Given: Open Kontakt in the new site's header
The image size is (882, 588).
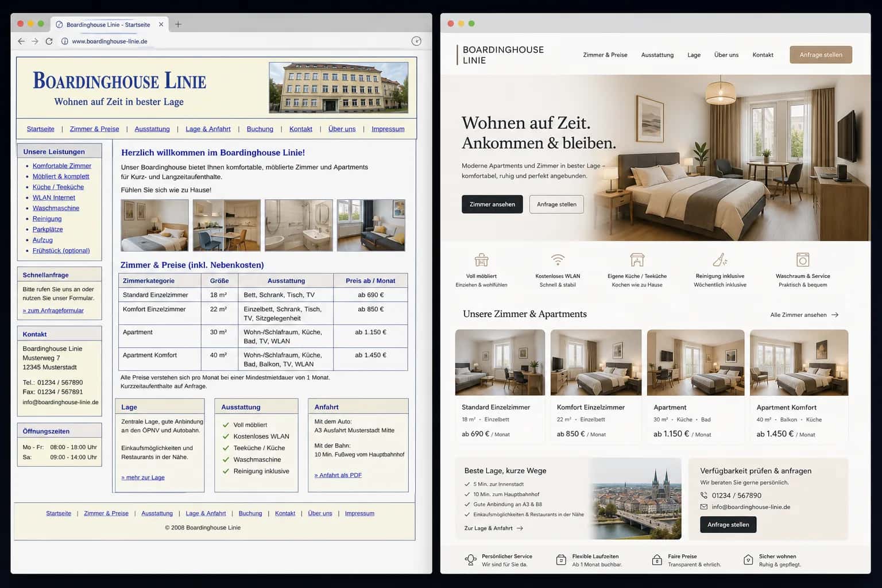Looking at the screenshot, I should [x=763, y=55].
